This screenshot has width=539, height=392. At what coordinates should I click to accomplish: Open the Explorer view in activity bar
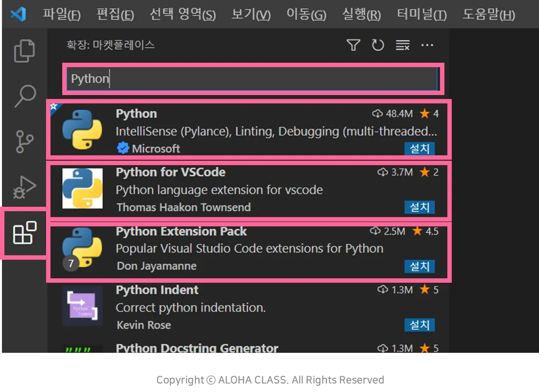(x=24, y=51)
